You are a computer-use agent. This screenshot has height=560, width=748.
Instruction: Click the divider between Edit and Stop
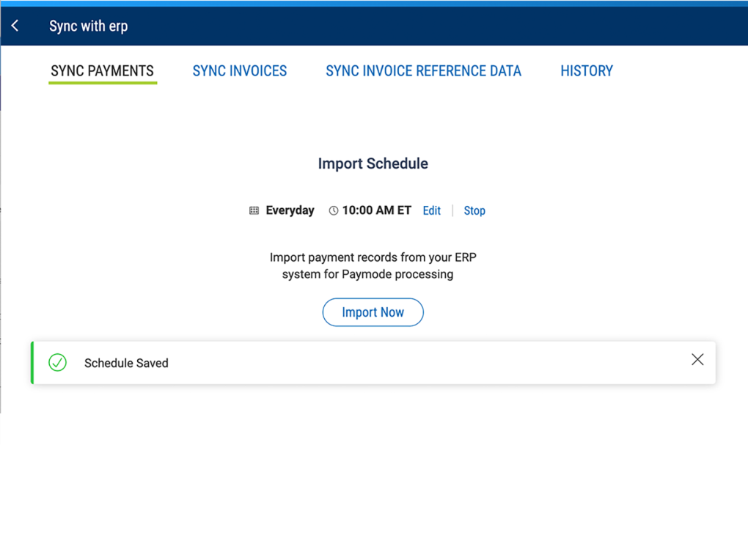tap(452, 210)
